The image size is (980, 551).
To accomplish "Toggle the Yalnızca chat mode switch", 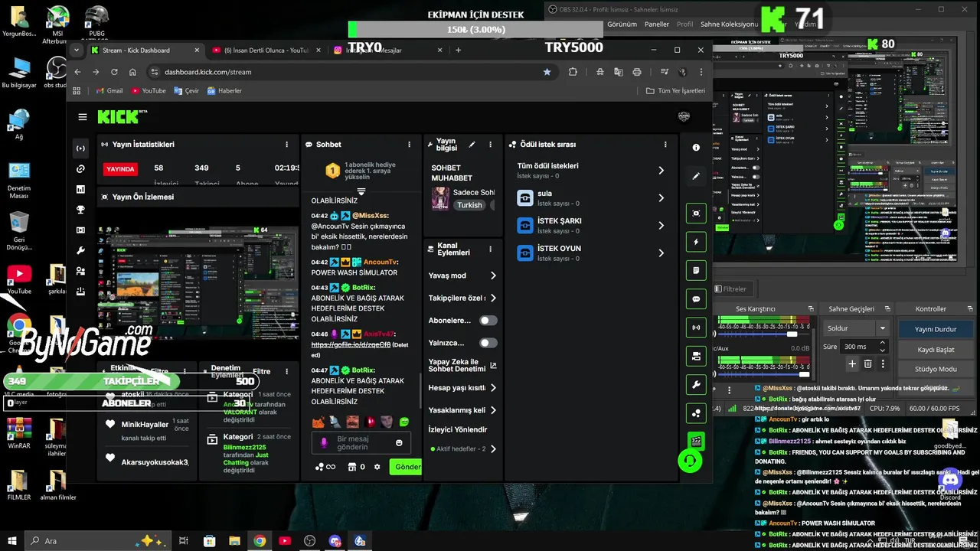I will coord(488,343).
